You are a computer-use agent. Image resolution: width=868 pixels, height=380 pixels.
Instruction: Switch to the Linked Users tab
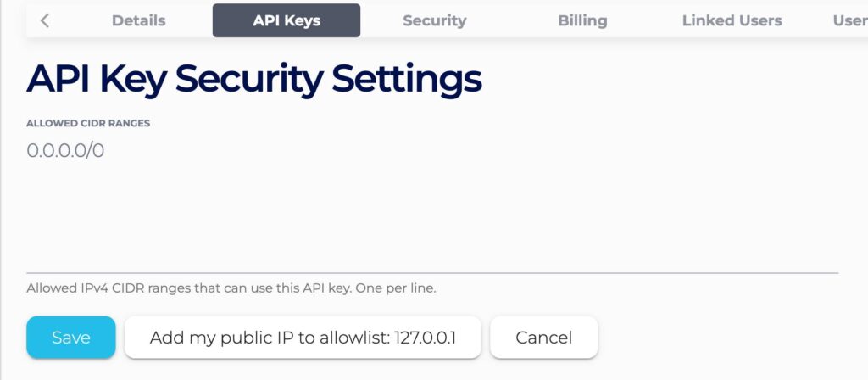point(732,20)
